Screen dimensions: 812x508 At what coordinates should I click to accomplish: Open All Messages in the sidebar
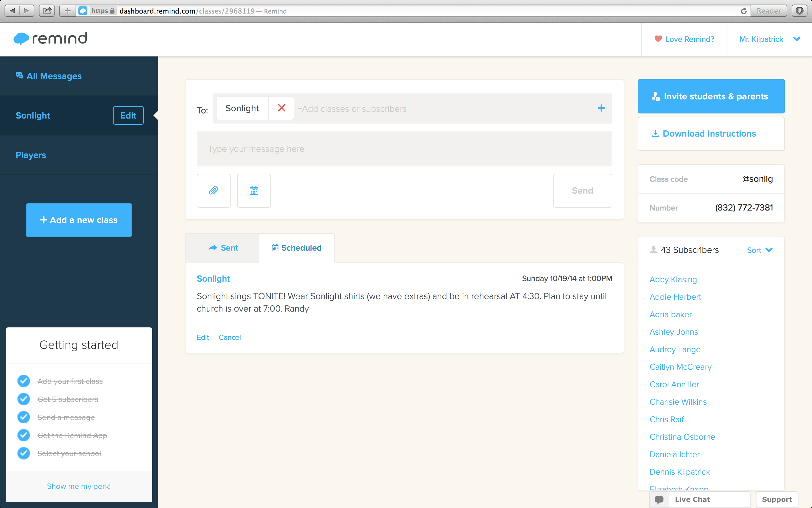[x=49, y=76]
